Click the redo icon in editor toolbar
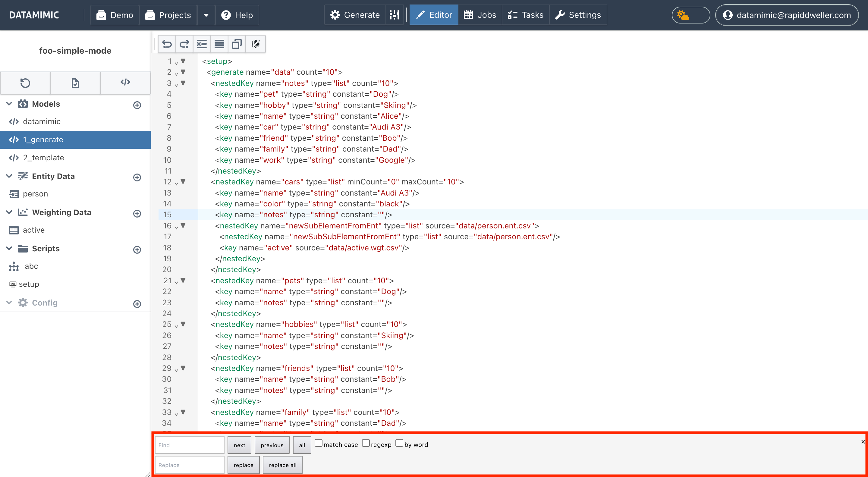 click(184, 44)
